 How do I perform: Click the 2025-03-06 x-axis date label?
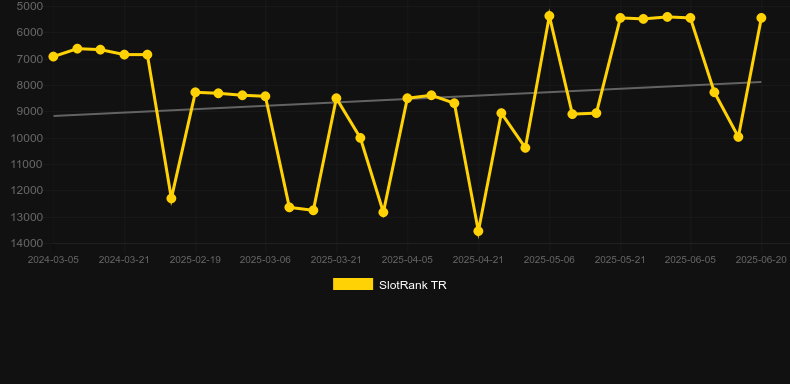[266, 260]
